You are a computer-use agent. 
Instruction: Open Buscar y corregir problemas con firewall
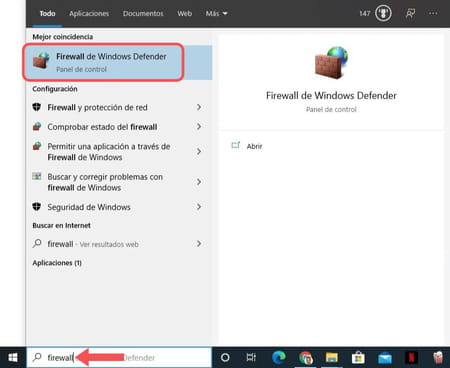point(105,182)
